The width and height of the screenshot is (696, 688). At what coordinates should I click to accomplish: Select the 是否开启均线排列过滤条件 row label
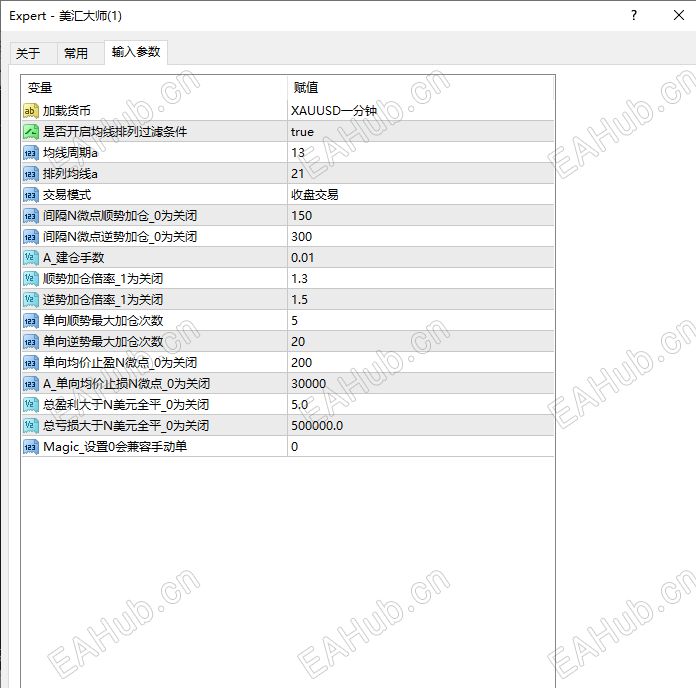115,132
